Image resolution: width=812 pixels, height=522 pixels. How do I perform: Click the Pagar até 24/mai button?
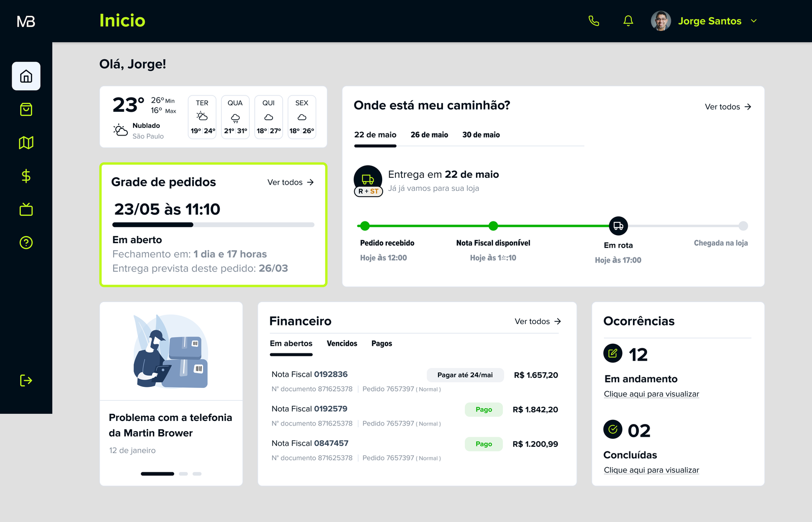point(465,375)
